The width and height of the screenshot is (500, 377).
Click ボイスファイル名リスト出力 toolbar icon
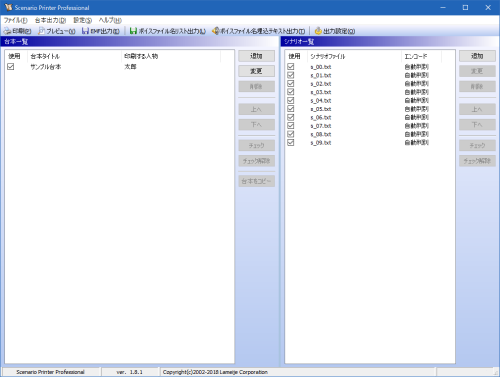133,31
